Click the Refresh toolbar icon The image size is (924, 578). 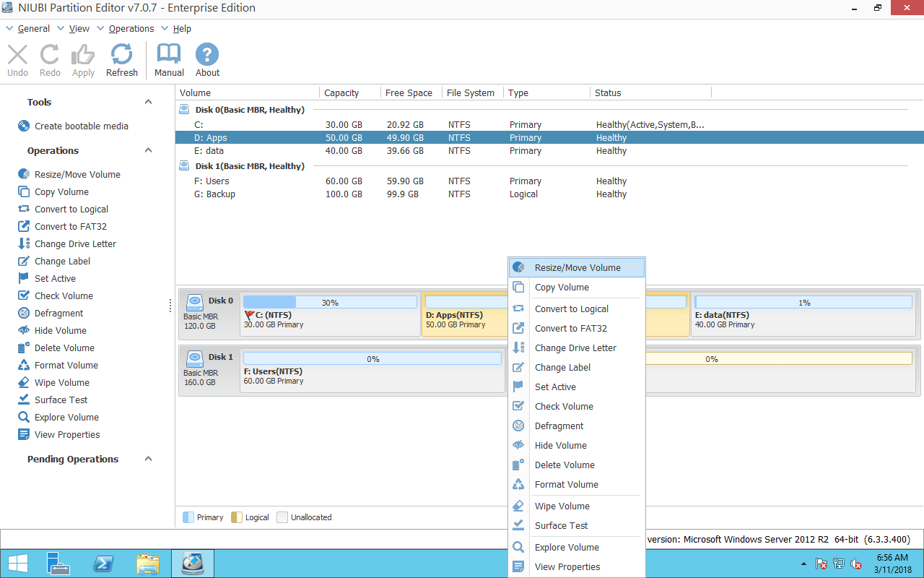tap(121, 55)
